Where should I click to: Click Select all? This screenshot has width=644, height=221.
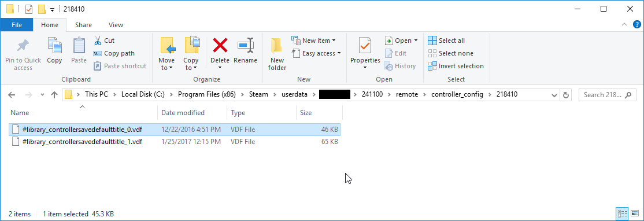[446, 40]
